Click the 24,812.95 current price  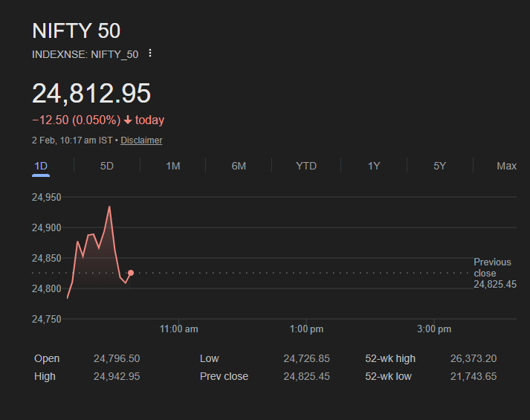(91, 94)
